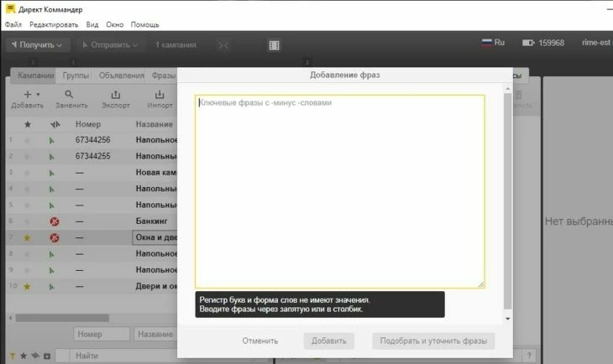
Task: Click the status filter icon next to star
Action: point(35,356)
